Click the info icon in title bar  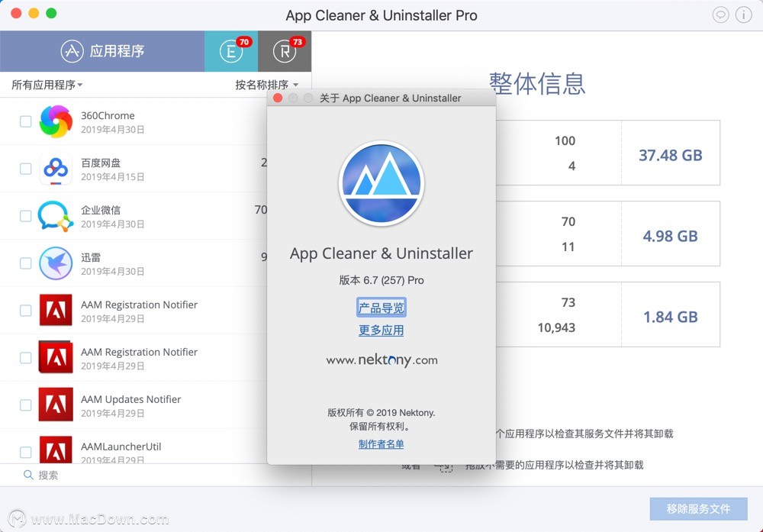(x=743, y=15)
